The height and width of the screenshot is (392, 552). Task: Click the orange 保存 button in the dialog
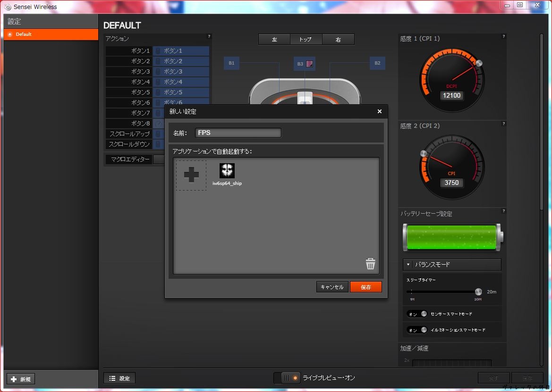[x=366, y=287]
